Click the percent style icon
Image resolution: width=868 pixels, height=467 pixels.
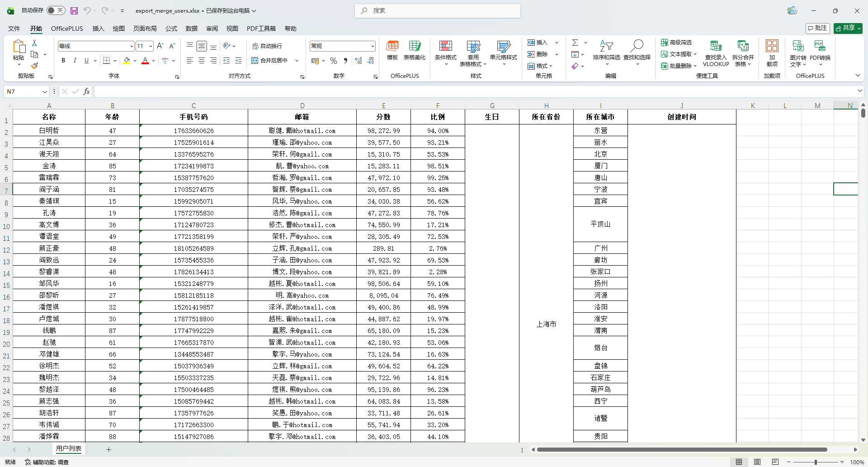[x=334, y=61]
